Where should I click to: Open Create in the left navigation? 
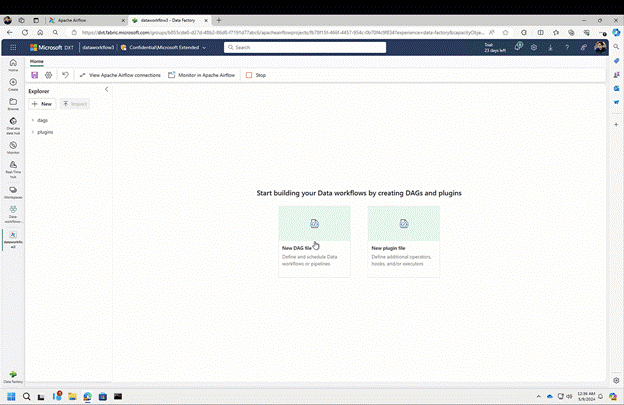coord(13,85)
